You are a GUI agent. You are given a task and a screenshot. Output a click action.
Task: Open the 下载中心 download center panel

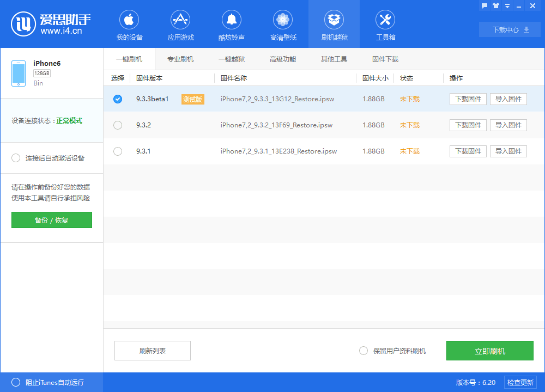[509, 29]
